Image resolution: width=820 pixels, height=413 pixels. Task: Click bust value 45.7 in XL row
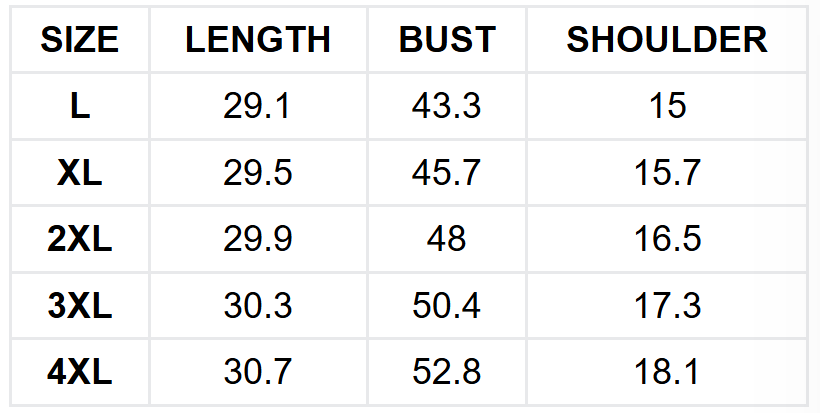coord(447,173)
